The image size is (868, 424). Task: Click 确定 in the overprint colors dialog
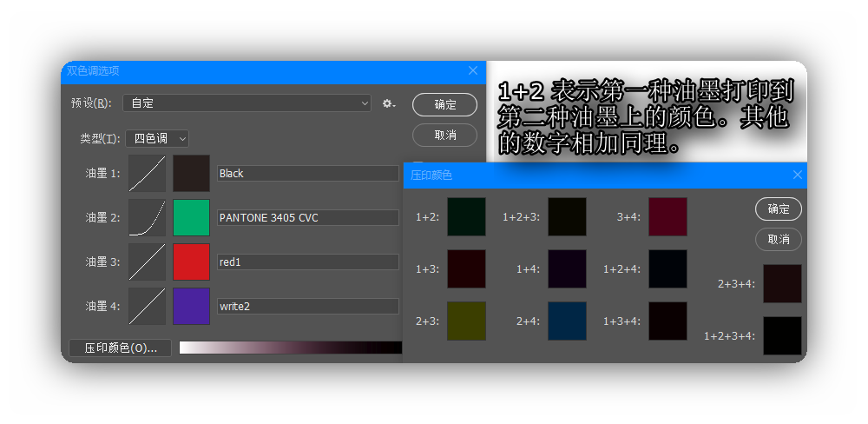coord(779,209)
